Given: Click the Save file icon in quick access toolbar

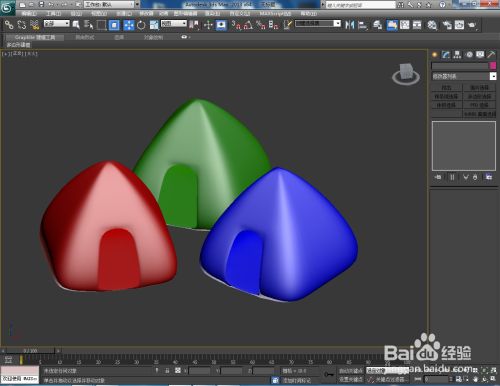Looking at the screenshot, I should (x=41, y=4).
